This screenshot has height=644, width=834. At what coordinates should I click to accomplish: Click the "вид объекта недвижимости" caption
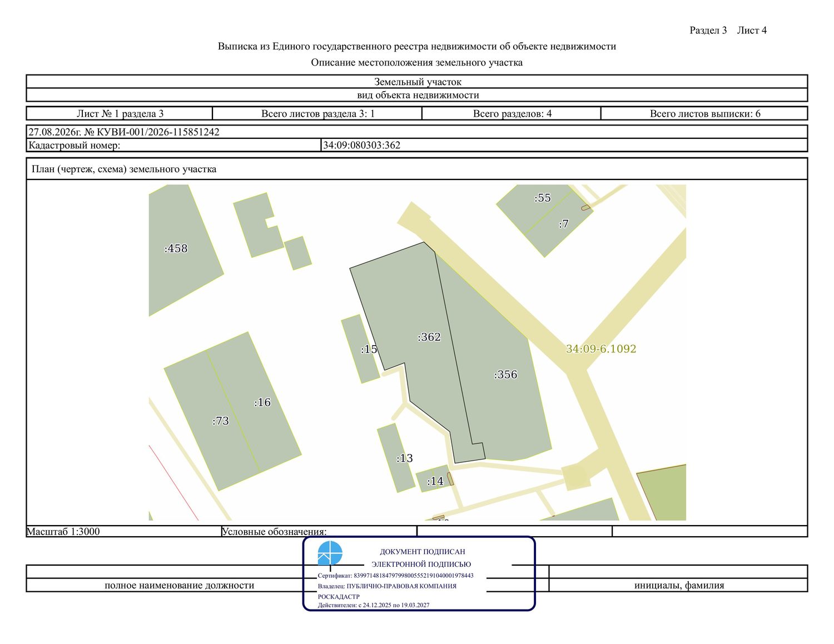(418, 95)
